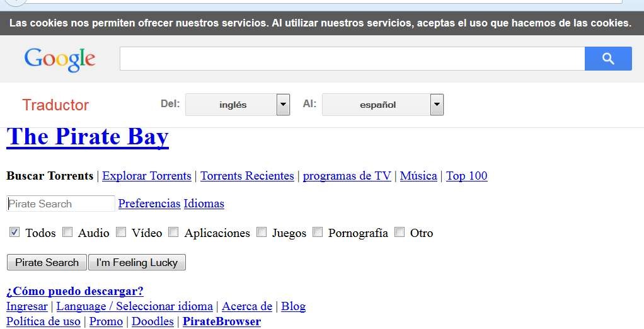This screenshot has height=329, width=644.
Task: Open the Doodles link
Action: 152,321
